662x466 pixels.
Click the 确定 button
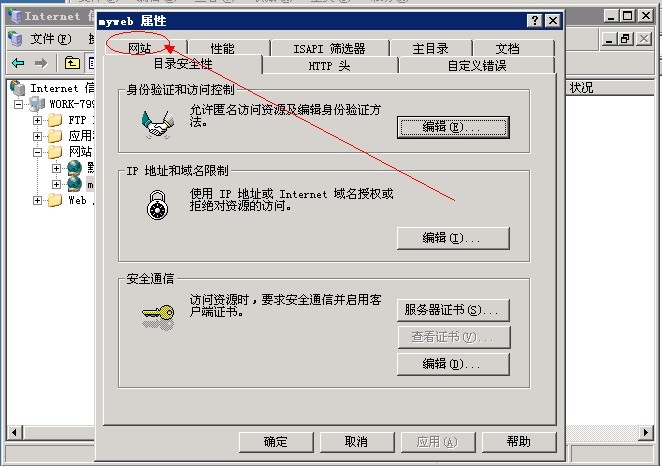point(276,442)
